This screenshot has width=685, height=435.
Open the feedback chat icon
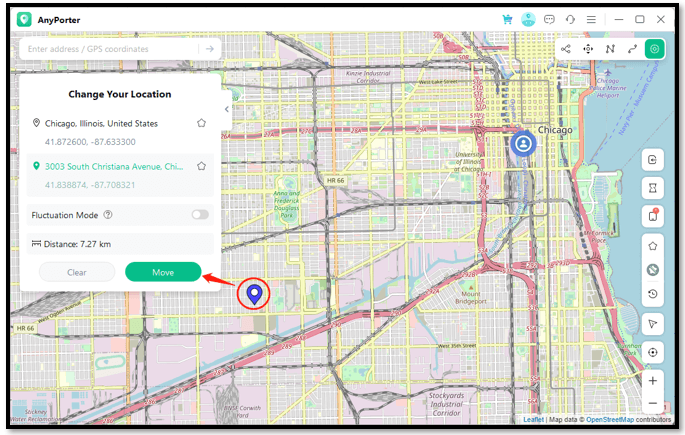click(x=549, y=20)
